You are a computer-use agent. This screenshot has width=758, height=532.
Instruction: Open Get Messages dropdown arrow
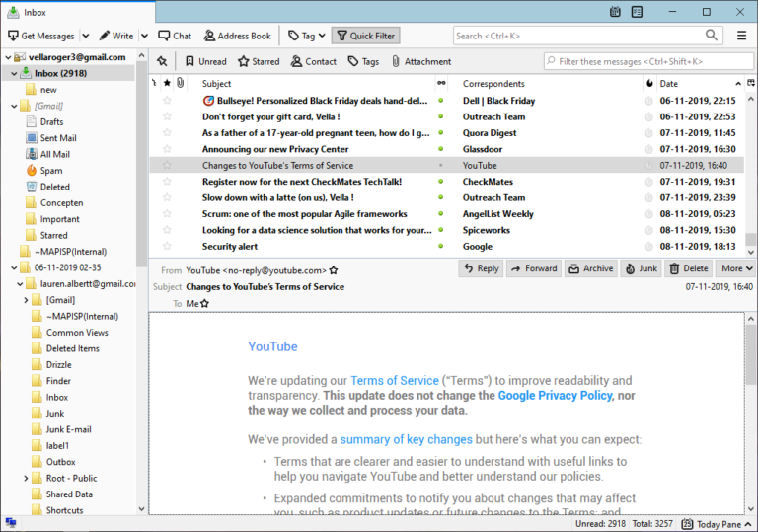86,36
